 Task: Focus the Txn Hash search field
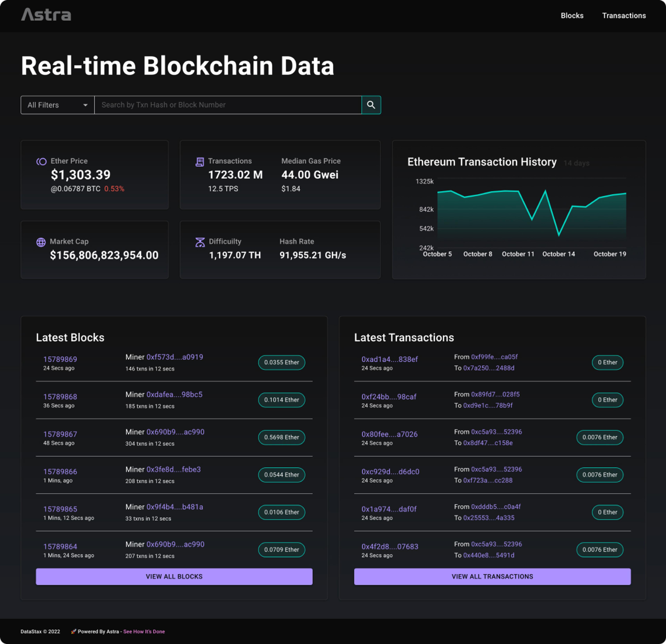(x=228, y=105)
